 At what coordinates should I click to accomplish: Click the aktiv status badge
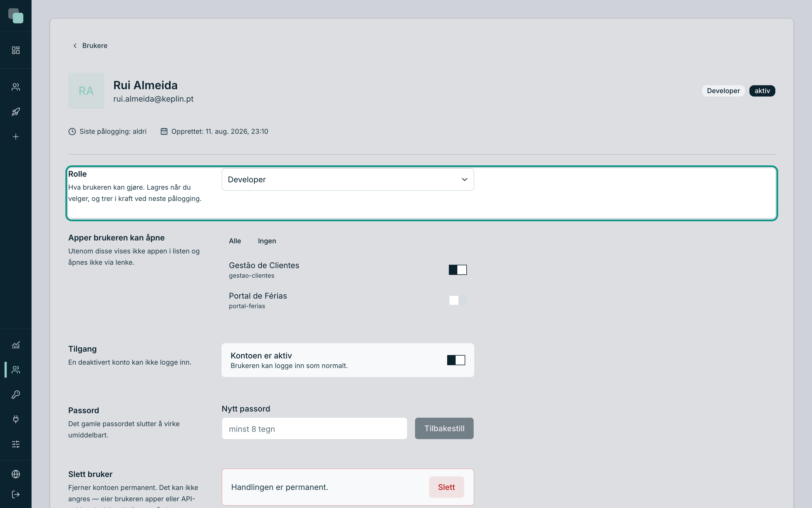click(x=762, y=91)
